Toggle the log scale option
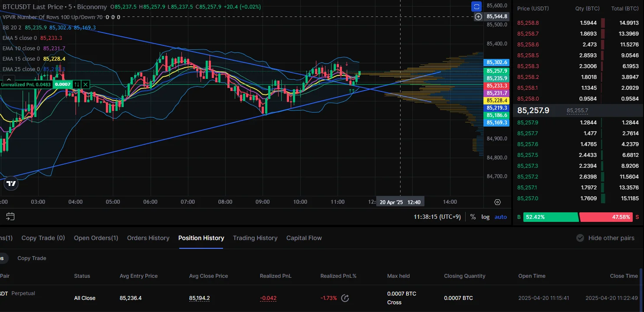Image resolution: width=644 pixels, height=312 pixels. pyautogui.click(x=485, y=217)
